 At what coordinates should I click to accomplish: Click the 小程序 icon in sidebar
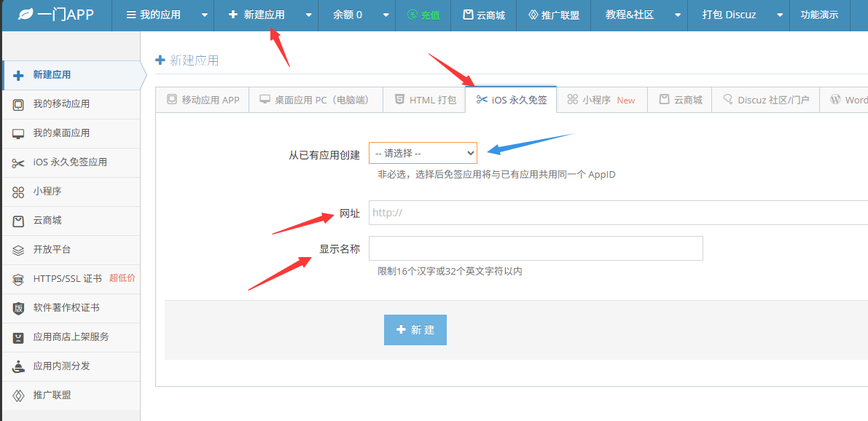(x=18, y=192)
